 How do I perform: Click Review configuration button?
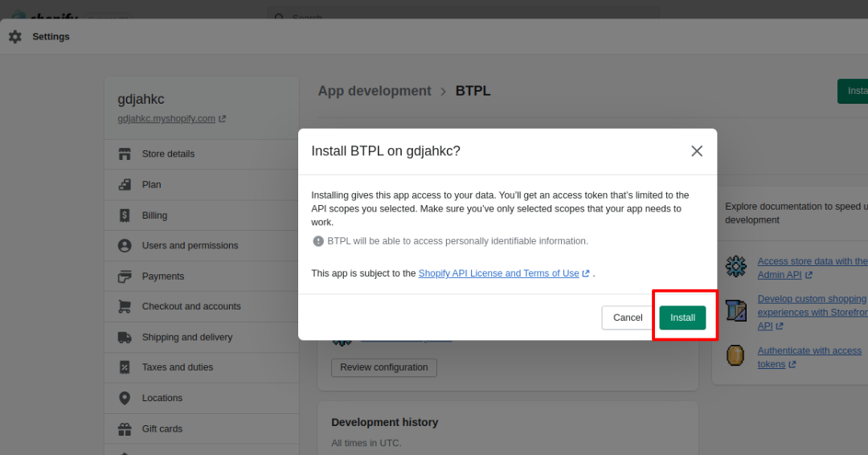(383, 367)
